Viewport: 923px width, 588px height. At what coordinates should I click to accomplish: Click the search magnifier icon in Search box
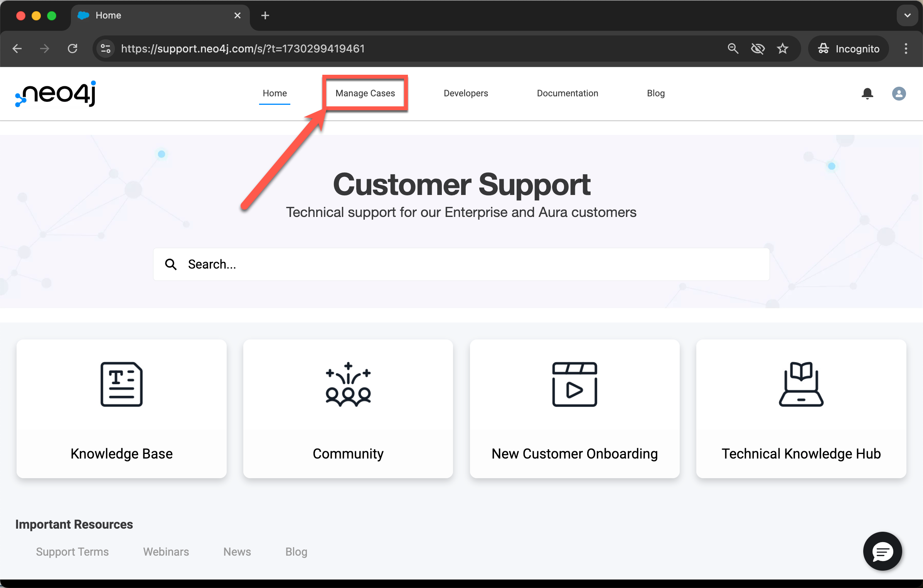pyautogui.click(x=171, y=264)
